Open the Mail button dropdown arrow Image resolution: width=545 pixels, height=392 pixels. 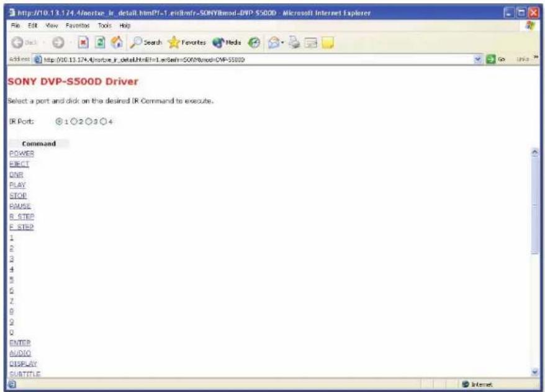(282, 43)
